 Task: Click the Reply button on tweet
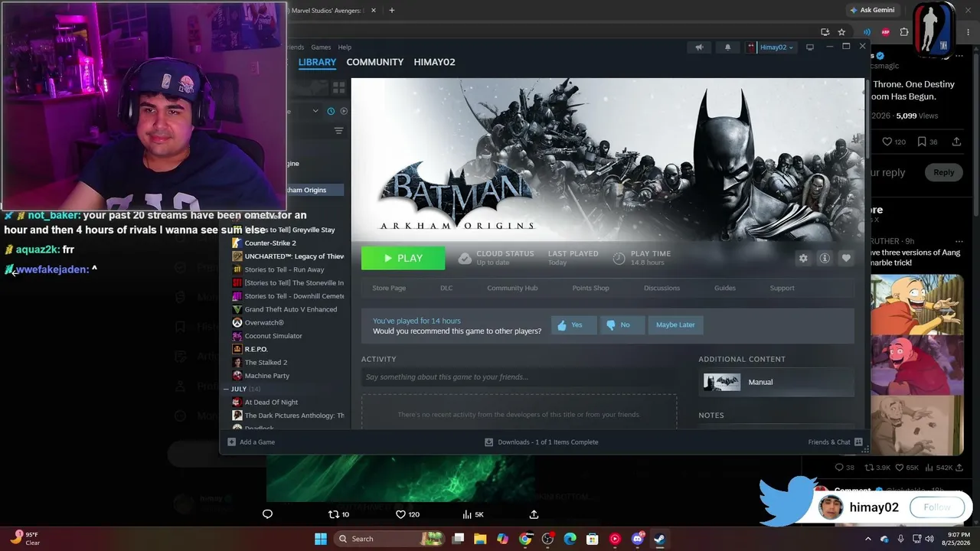tap(943, 172)
